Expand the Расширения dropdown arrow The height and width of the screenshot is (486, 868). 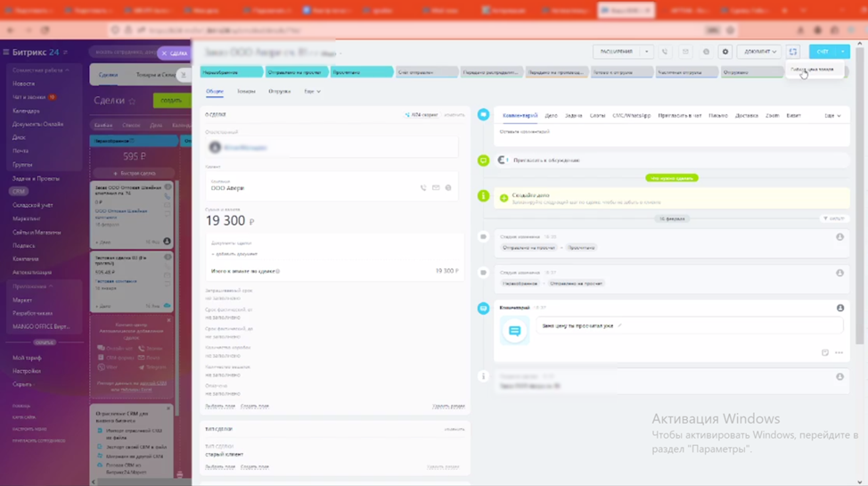[646, 52]
